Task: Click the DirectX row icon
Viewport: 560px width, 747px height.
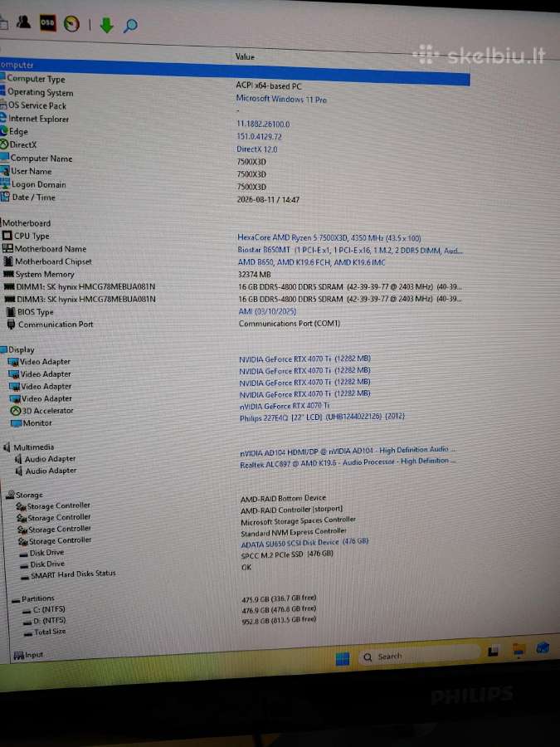Action: [x=4, y=144]
